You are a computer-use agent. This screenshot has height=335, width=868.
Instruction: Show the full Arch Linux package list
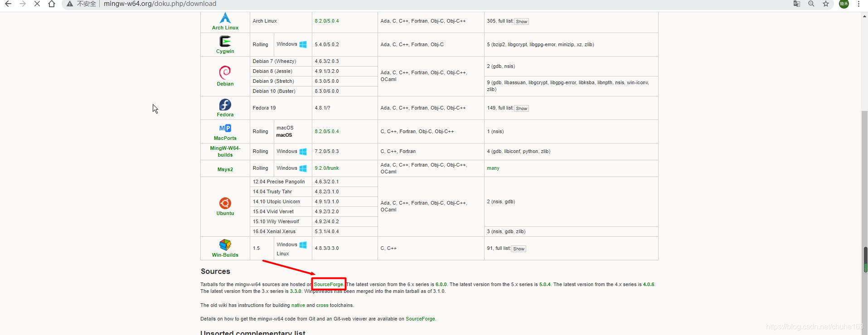522,22
